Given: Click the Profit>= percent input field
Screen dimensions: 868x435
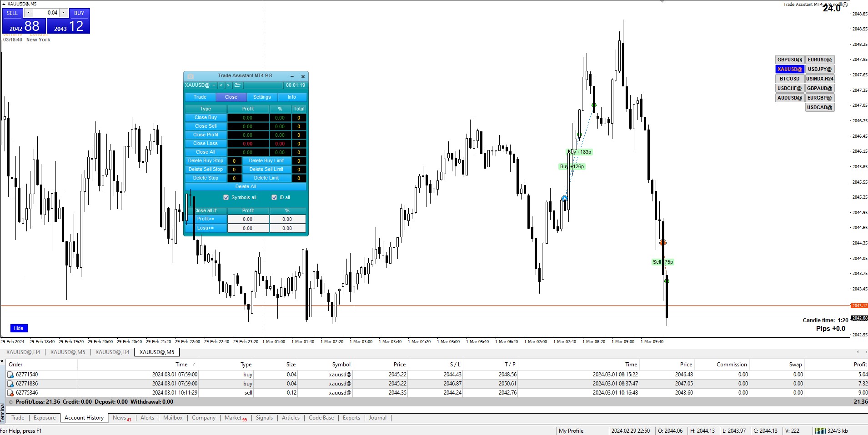Looking at the screenshot, I should pos(287,220).
